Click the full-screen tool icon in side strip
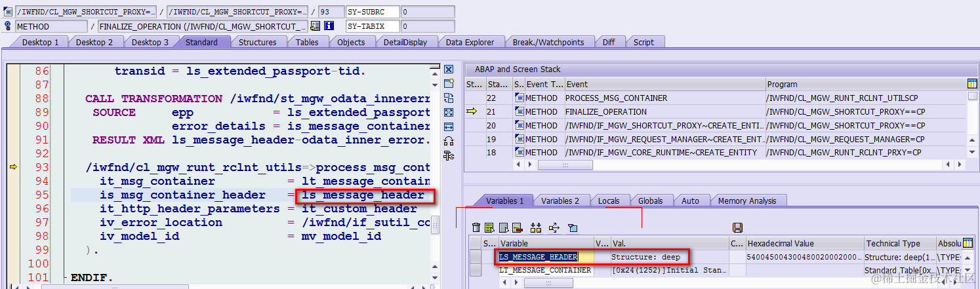 [449, 127]
